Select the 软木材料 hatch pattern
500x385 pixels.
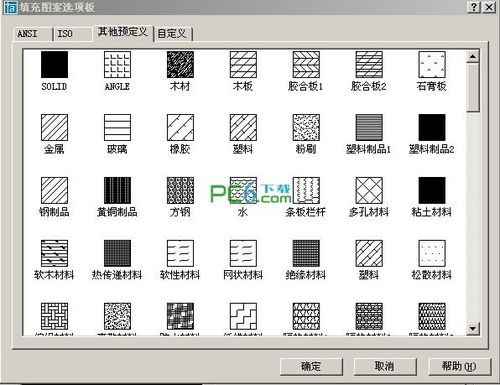(x=54, y=253)
